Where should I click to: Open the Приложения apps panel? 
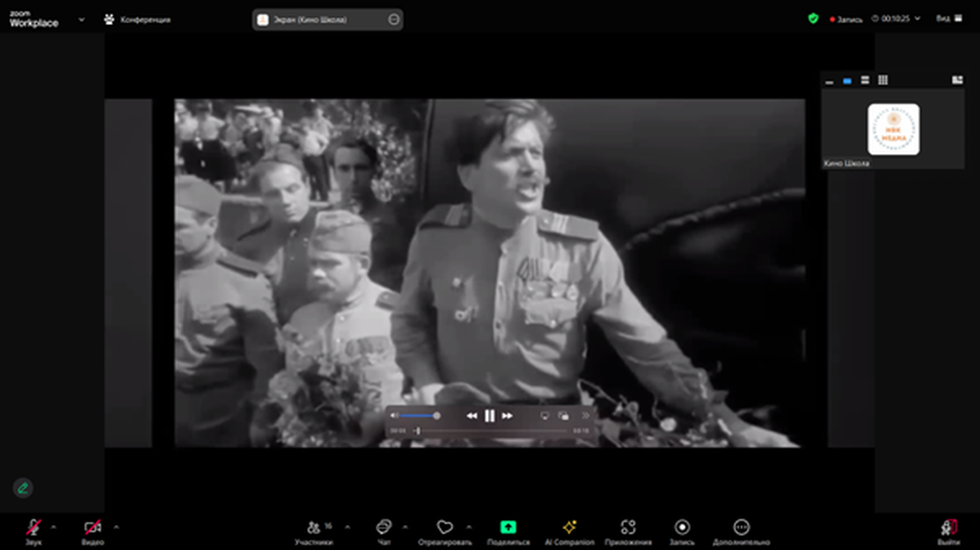point(628,527)
